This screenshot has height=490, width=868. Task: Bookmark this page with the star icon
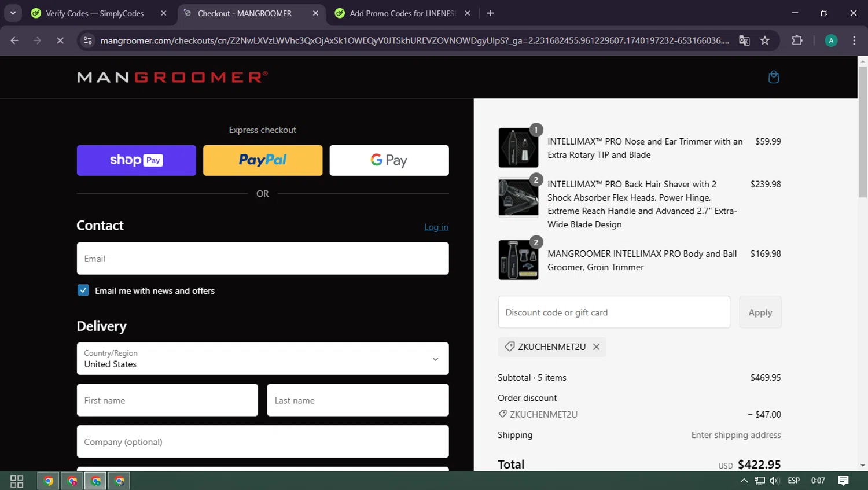[x=765, y=40]
